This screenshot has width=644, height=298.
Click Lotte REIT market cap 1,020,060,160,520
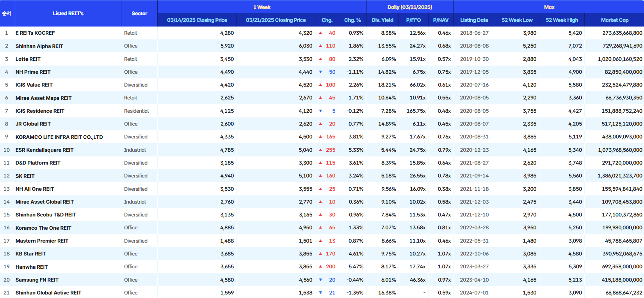pos(620,59)
